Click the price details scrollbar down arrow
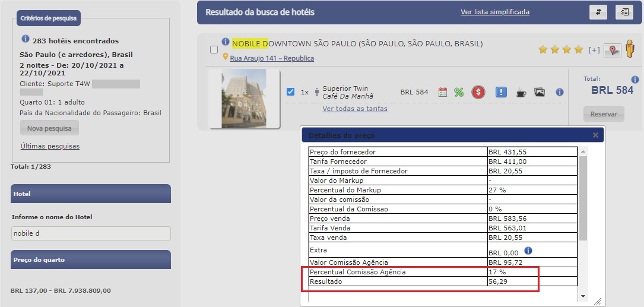Viewport: 644px width, 307px height. [x=583, y=297]
